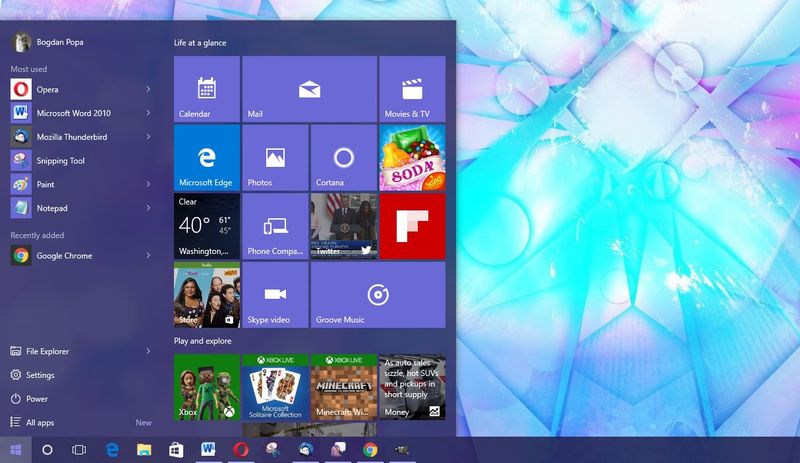800x463 pixels.
Task: Launch the red Flipboard tile
Action: point(412,226)
